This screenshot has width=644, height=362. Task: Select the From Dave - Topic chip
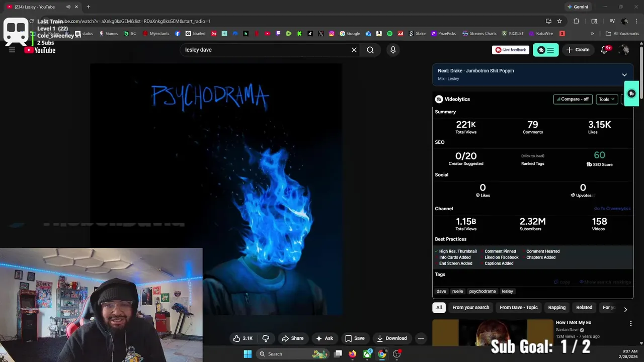(519, 308)
